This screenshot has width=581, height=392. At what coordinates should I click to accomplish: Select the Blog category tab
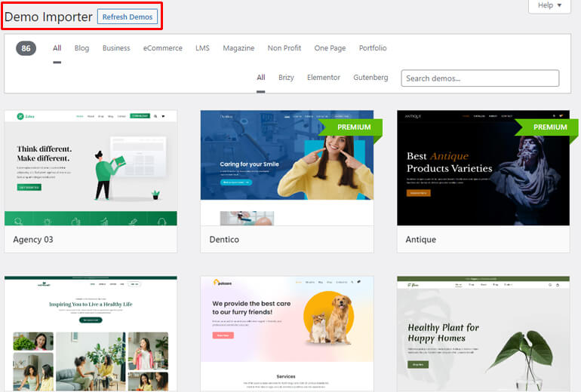pyautogui.click(x=81, y=48)
